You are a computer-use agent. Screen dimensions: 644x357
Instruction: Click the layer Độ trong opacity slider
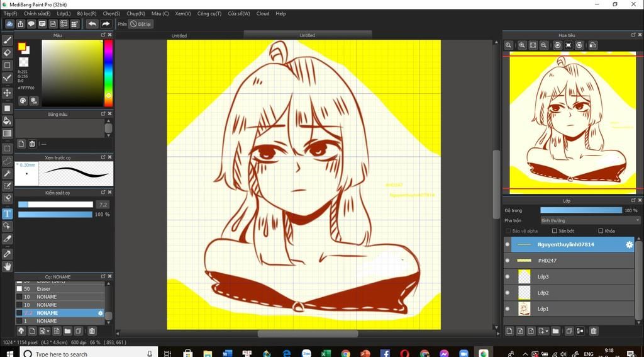[x=581, y=210]
